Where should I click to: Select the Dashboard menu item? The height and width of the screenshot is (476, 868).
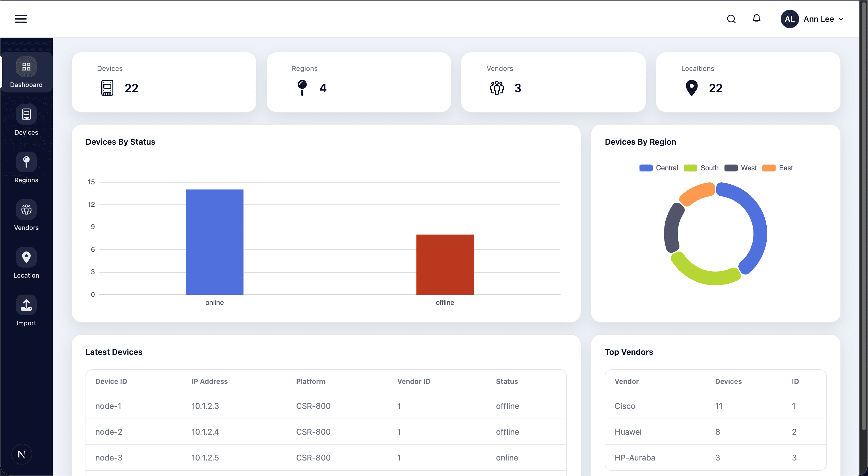tap(26, 73)
